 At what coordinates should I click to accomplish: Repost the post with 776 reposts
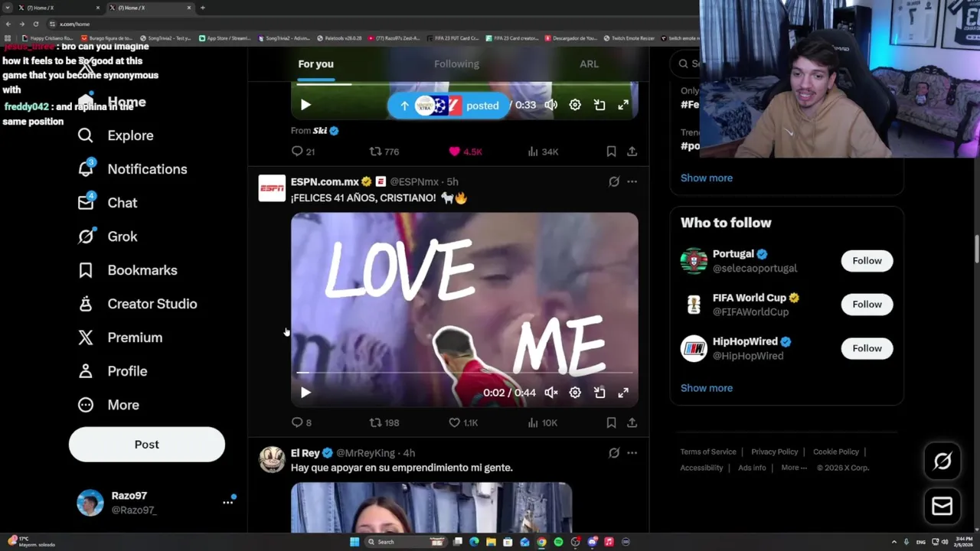[384, 152]
